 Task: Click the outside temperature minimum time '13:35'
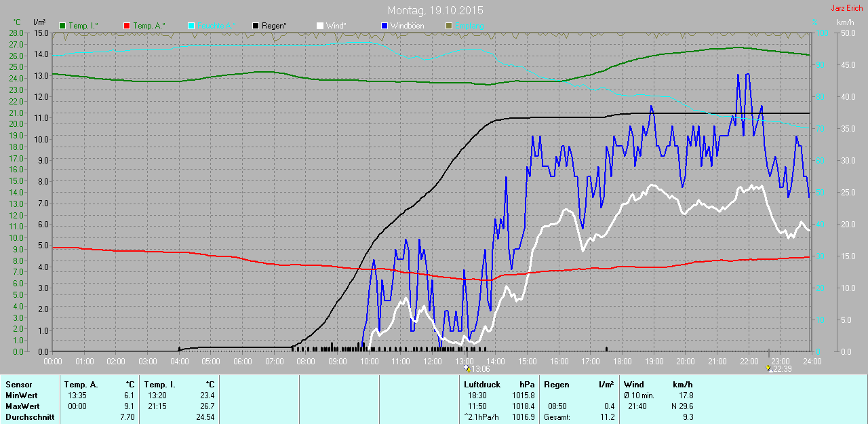coord(77,396)
